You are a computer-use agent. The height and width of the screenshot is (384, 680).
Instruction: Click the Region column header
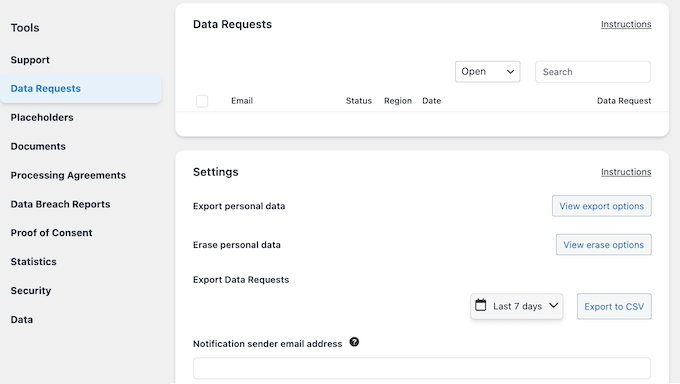398,101
